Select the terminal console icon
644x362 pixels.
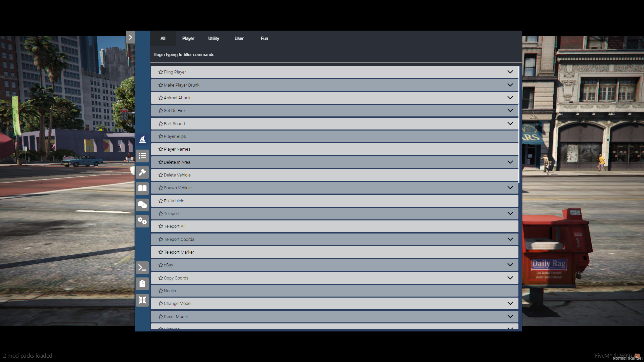[142, 267]
